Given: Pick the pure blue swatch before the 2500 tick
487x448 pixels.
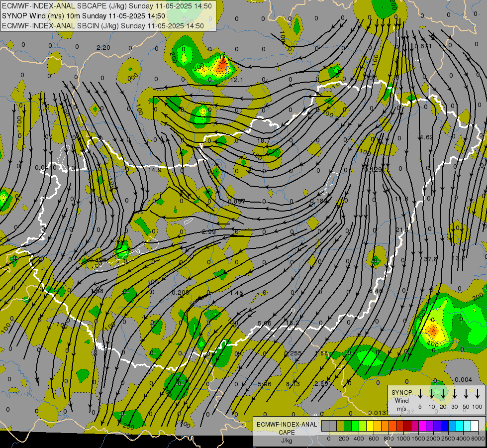Looking at the screenshot, I should [x=445, y=426].
